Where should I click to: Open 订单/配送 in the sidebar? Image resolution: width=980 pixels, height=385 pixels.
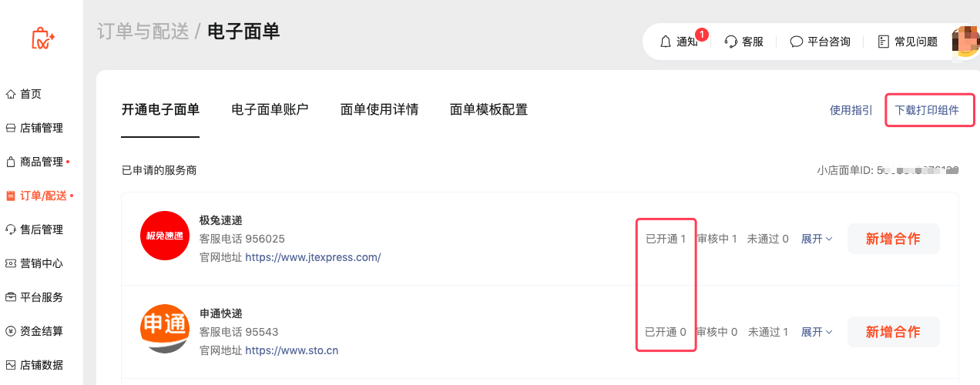(43, 196)
